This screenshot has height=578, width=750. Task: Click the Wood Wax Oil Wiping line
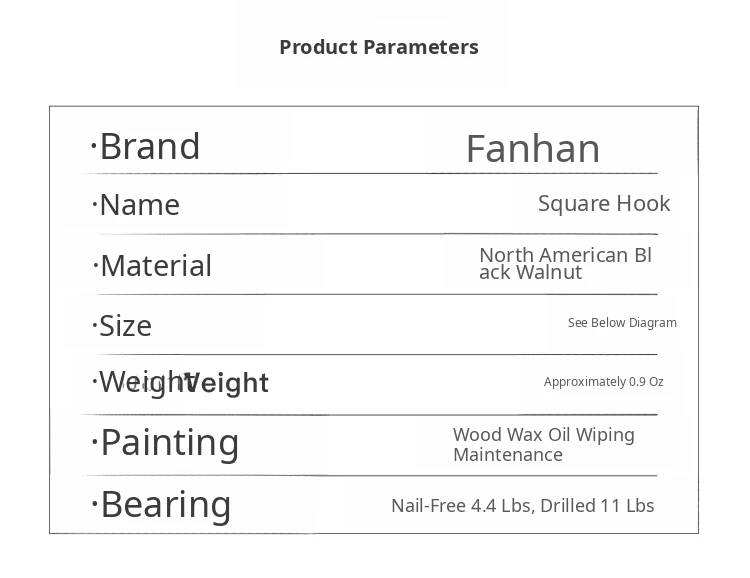[543, 435]
